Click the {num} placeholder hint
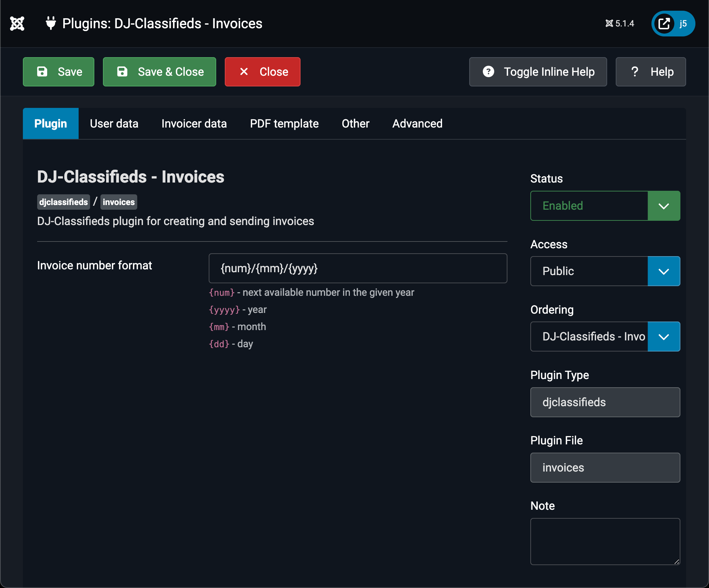 pos(222,293)
